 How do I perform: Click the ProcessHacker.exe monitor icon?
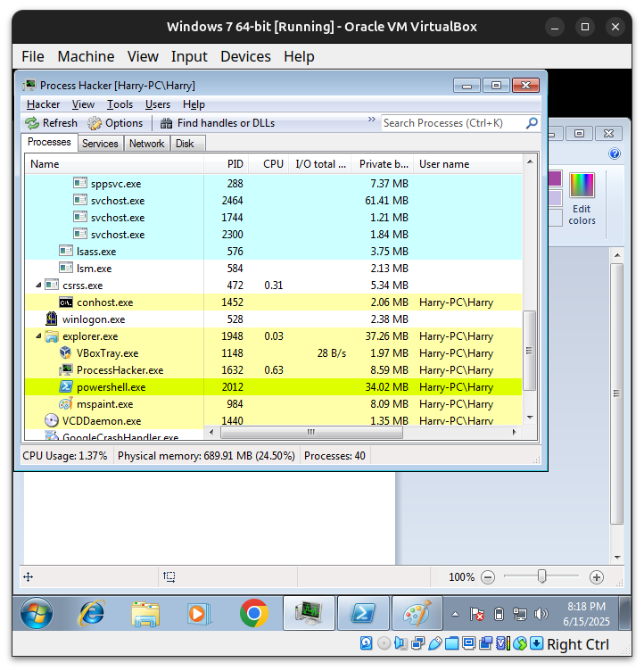coord(66,369)
